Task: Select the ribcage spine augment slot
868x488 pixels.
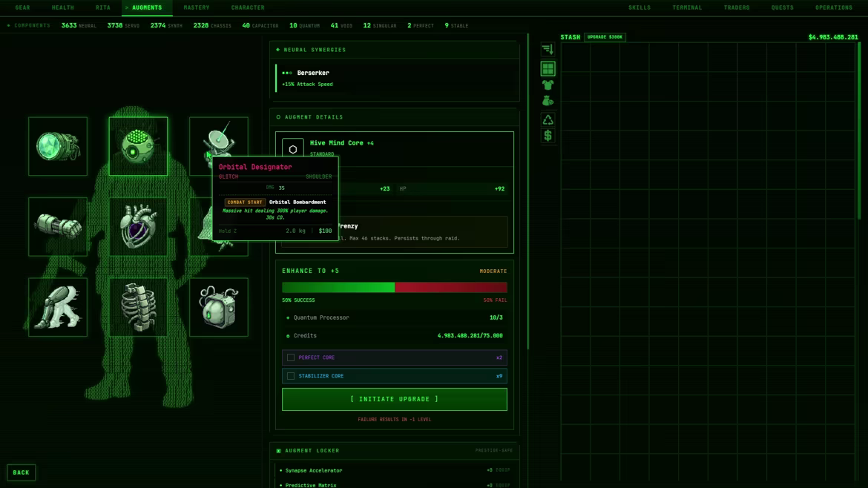Action: coord(139,307)
